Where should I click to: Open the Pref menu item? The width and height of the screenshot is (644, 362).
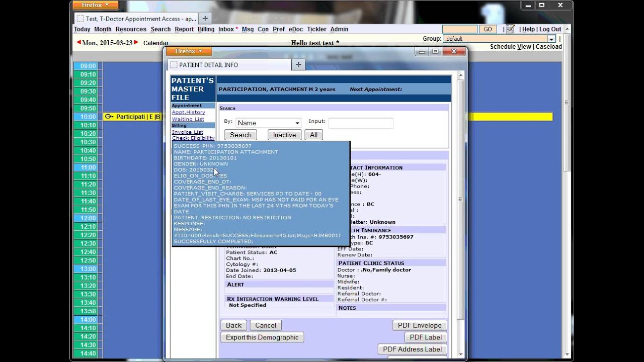coord(279,29)
